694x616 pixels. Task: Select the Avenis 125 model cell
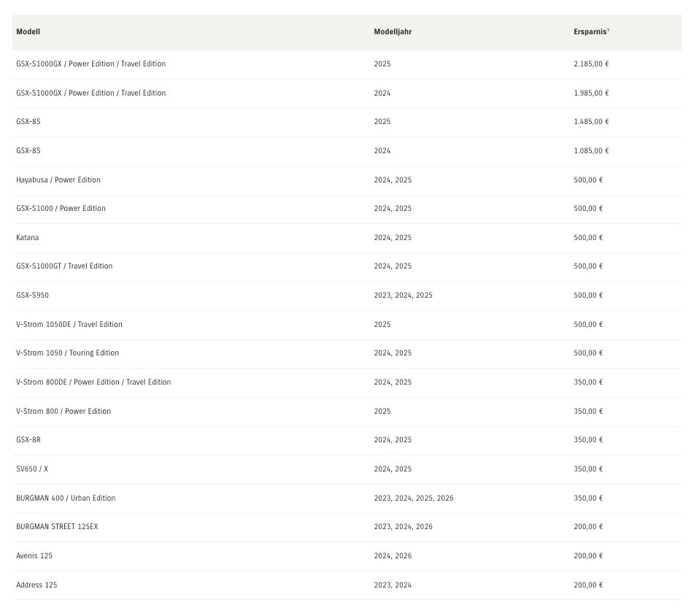pos(34,555)
